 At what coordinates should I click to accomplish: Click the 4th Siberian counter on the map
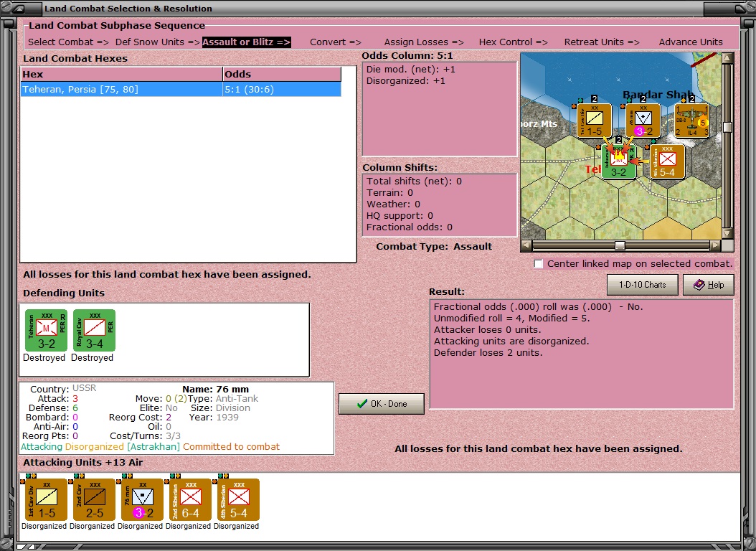(x=667, y=162)
